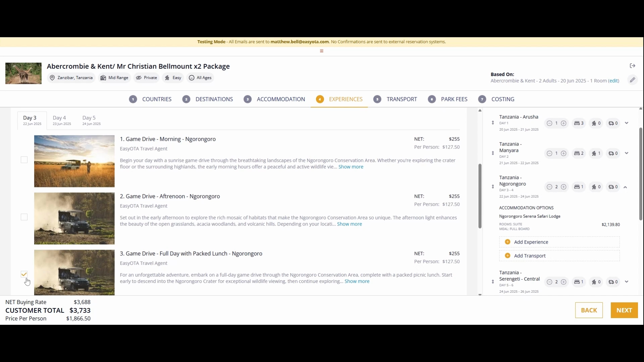Switch to the Day 3 tab
The height and width of the screenshot is (362, 644).
tap(32, 121)
